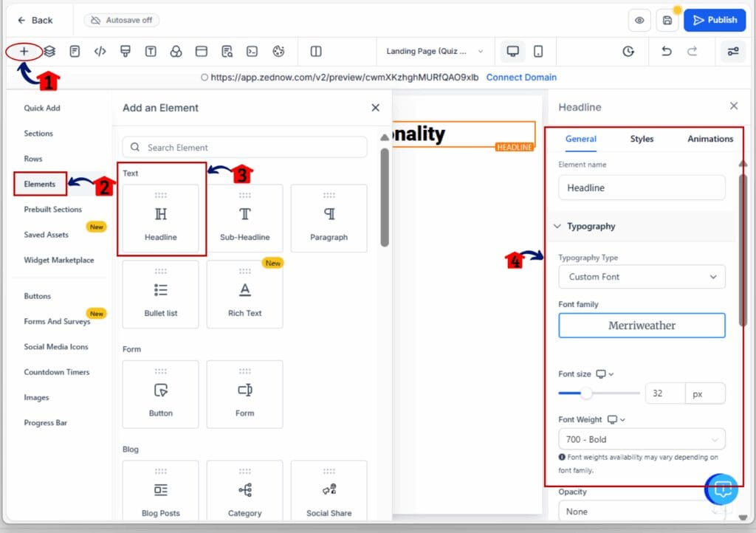Viewport: 756px width, 533px height.
Task: Click the font size slider handle
Action: (x=586, y=393)
